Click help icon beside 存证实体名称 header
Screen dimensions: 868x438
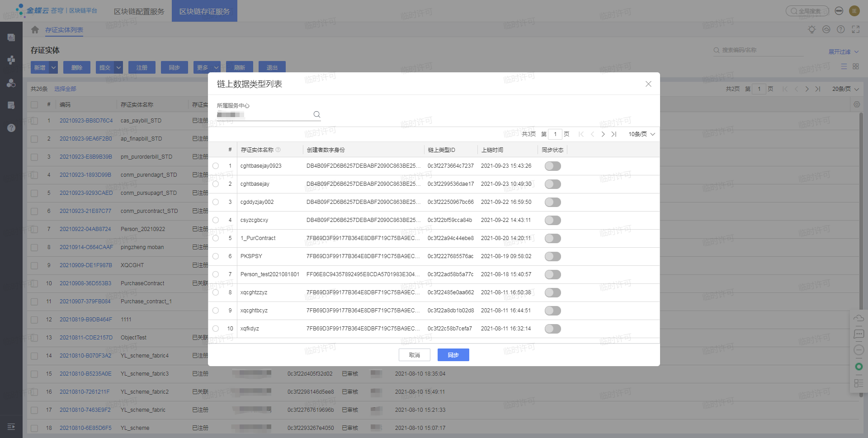[278, 150]
